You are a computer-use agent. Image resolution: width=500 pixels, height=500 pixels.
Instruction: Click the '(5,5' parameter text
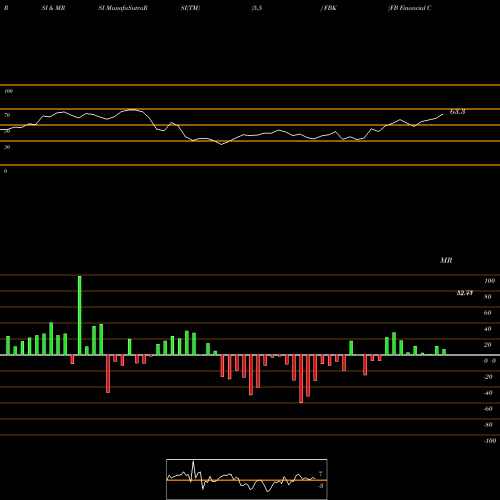pyautogui.click(x=257, y=8)
